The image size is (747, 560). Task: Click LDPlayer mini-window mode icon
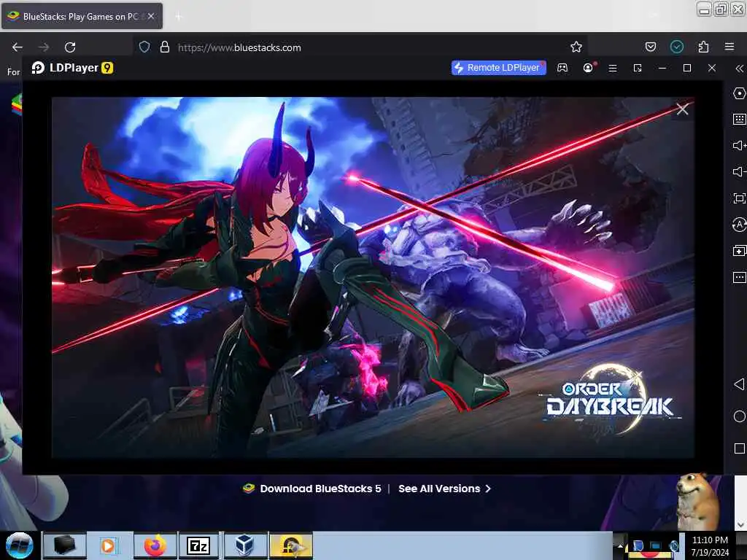coord(638,68)
